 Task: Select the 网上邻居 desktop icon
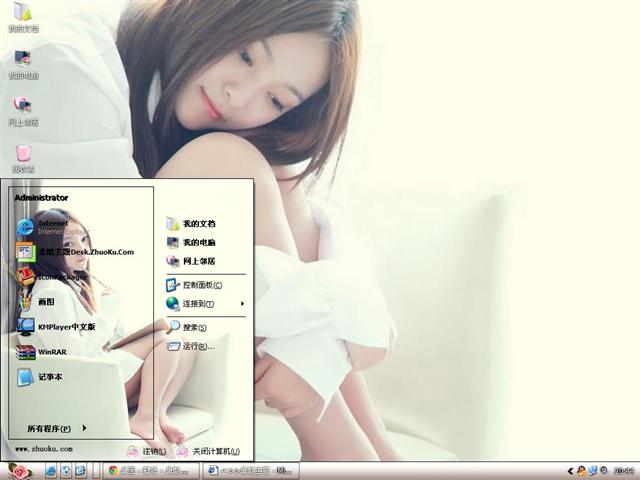22,108
